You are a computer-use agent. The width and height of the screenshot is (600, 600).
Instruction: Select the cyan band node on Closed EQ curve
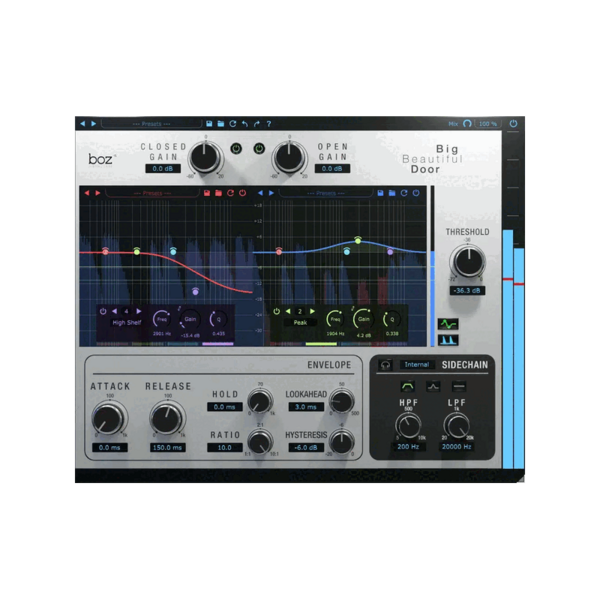[173, 251]
